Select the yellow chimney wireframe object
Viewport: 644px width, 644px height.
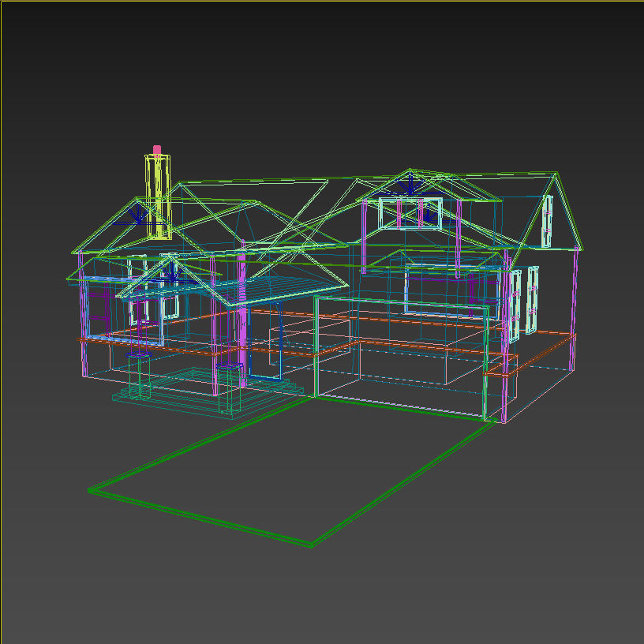(158, 197)
